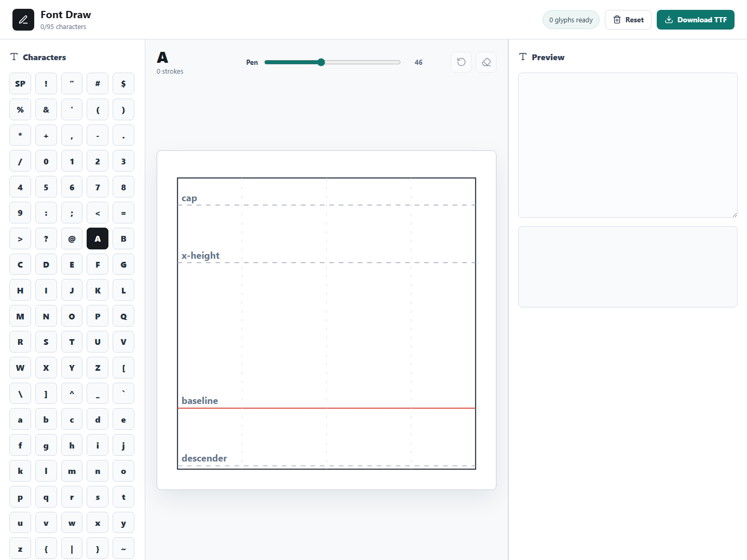This screenshot has height=560, width=747.
Task: Select the dollar sign character
Action: click(x=123, y=83)
